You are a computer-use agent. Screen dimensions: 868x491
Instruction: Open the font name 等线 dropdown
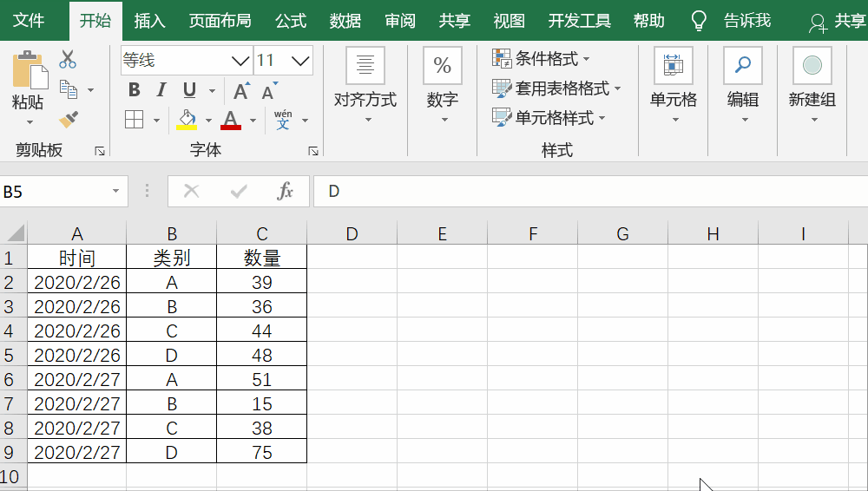tap(240, 61)
